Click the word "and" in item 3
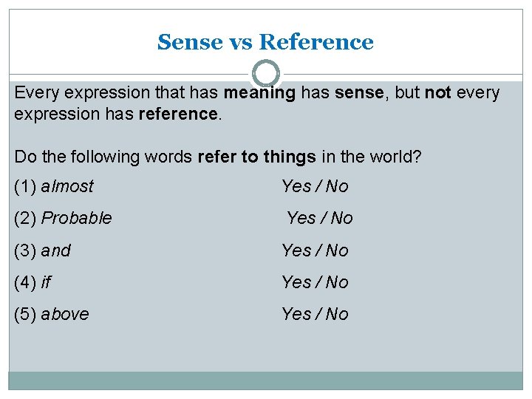Viewport: 532px width, 399px height. pos(56,250)
